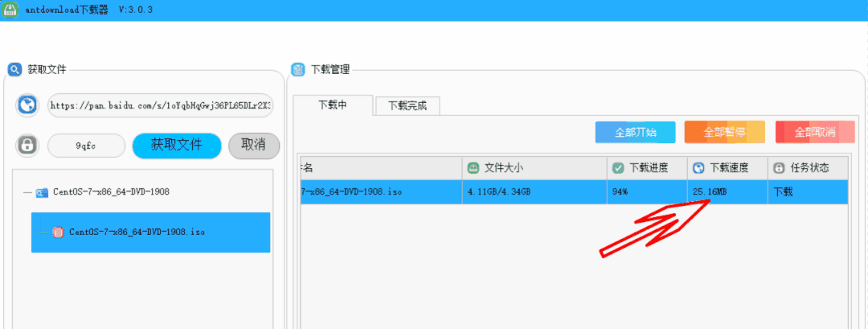Click the 全部开始 button
The height and width of the screenshot is (329, 868).
[636, 133]
